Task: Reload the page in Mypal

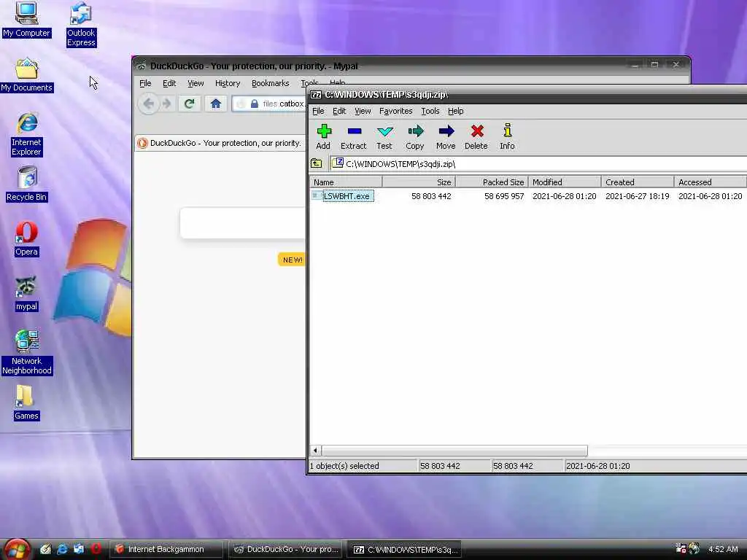Action: pyautogui.click(x=189, y=104)
